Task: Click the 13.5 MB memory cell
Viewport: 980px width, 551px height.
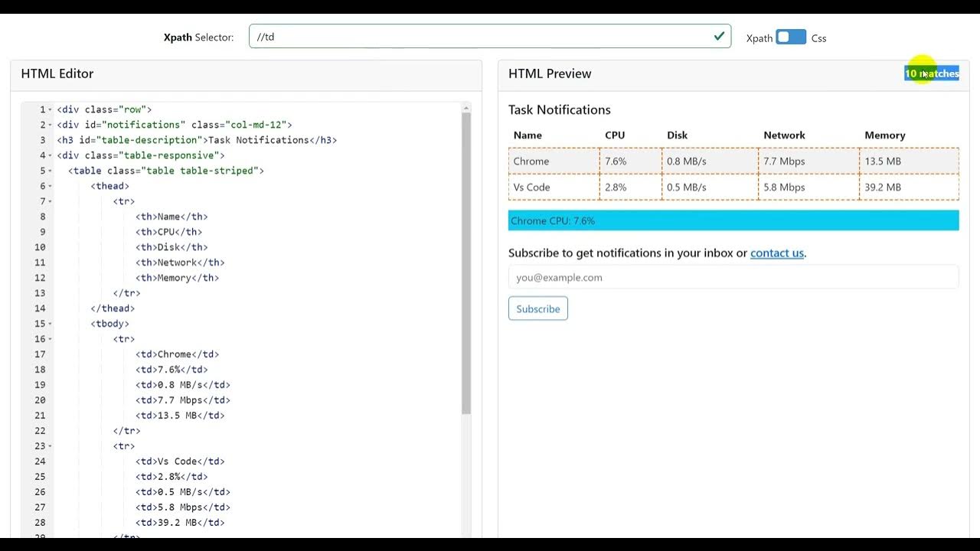Action: [x=909, y=161]
